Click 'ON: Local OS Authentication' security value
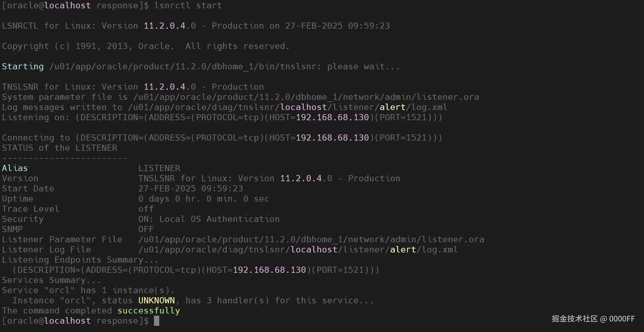Viewport: 644px width, 332px height. 209,219
